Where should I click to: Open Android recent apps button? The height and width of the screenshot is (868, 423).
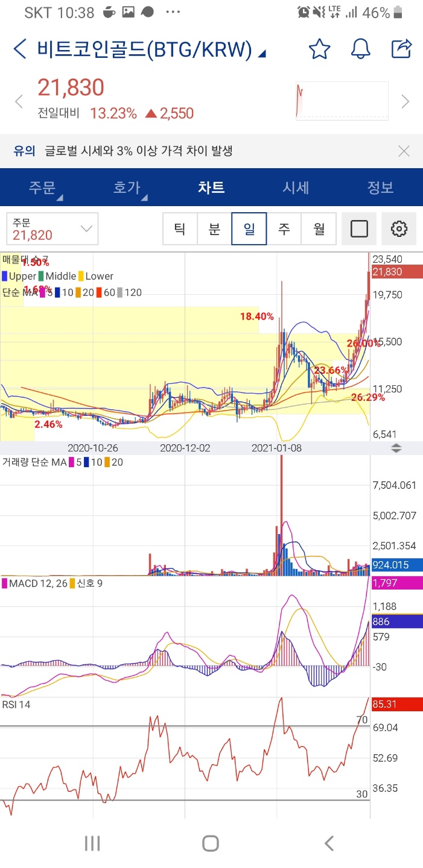pyautogui.click(x=92, y=843)
